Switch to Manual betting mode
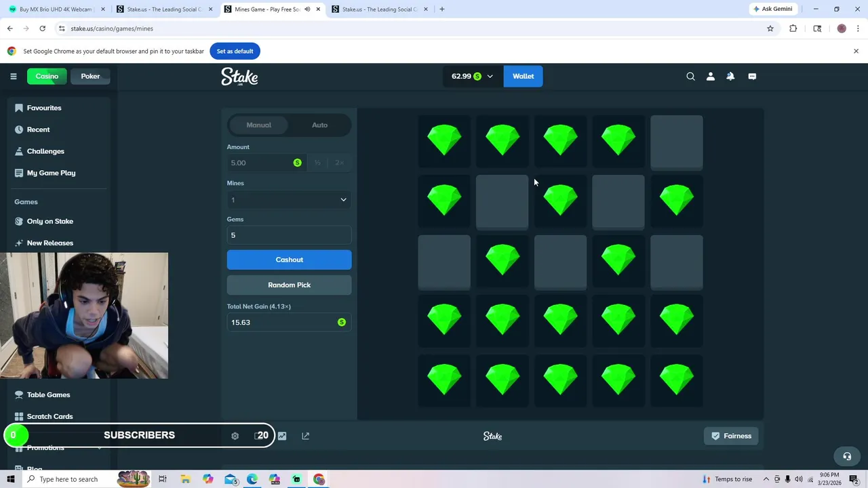This screenshot has height=488, width=868. tap(258, 125)
